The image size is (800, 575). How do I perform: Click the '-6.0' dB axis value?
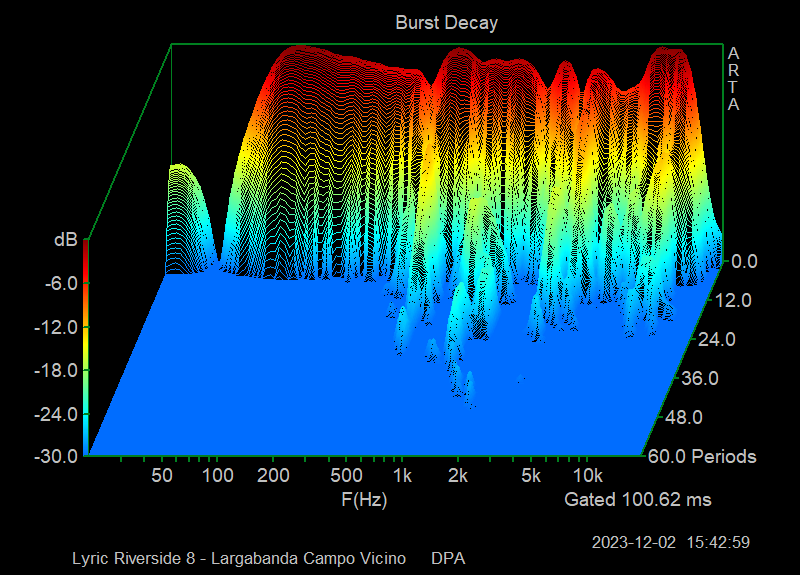pyautogui.click(x=61, y=283)
